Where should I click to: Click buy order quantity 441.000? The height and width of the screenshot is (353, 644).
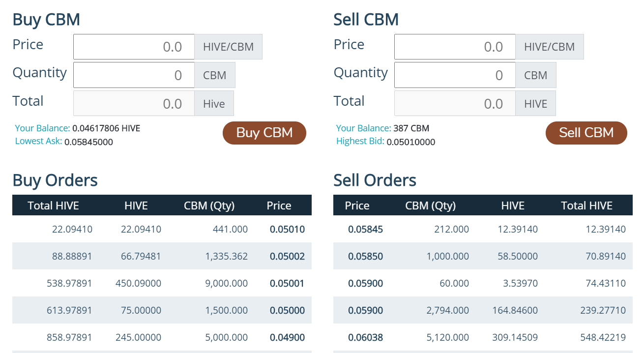coord(231,229)
